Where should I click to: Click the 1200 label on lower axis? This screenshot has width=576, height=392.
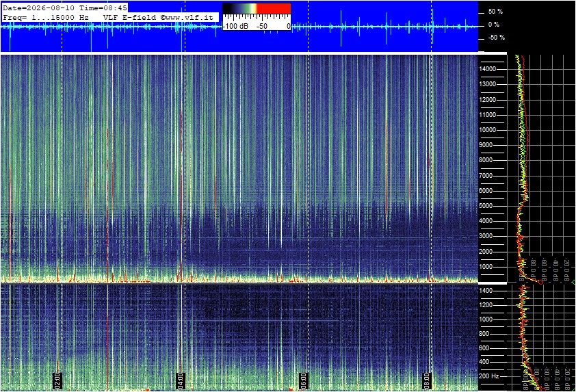tap(486, 305)
